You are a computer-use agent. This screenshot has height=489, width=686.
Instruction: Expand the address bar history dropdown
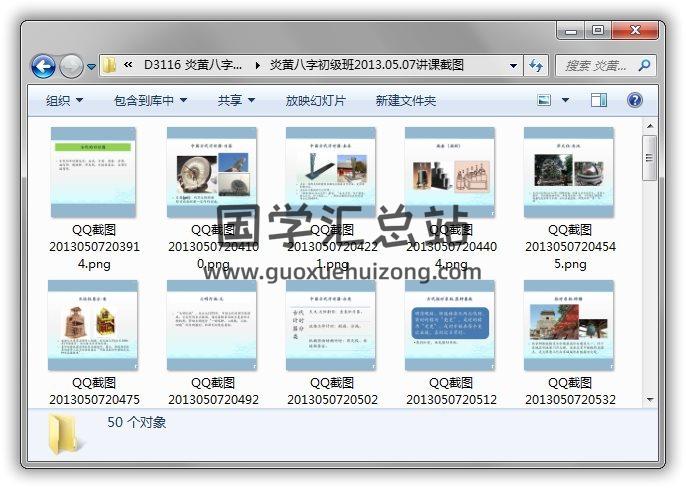coord(514,66)
